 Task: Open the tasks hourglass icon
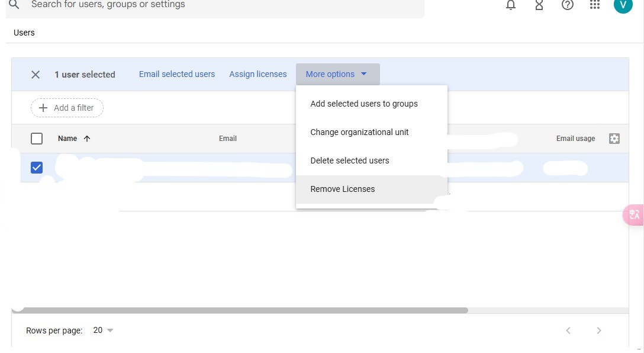click(x=539, y=5)
